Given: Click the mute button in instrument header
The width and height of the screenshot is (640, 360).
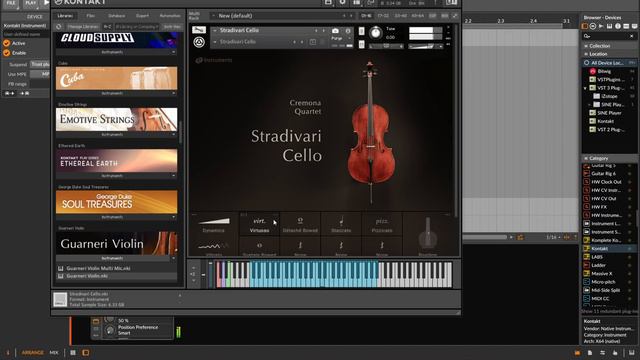Looking at the screenshot, I should (361, 44).
